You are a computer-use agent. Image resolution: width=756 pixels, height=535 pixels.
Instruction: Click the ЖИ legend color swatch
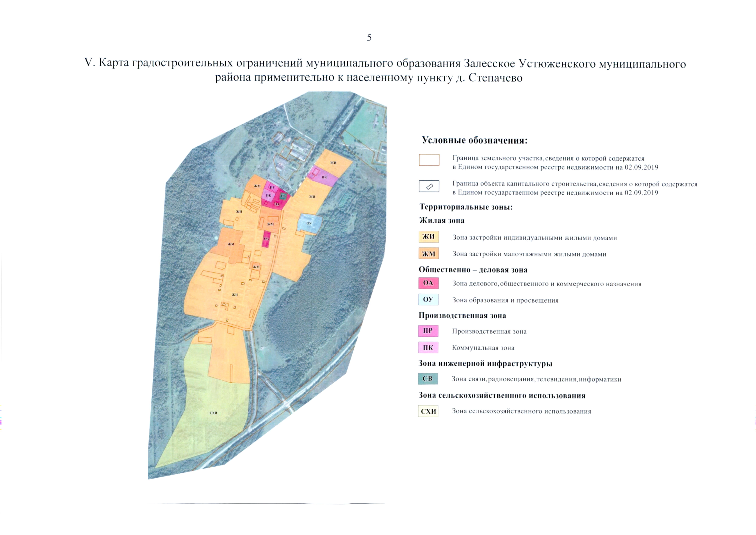[x=428, y=237]
